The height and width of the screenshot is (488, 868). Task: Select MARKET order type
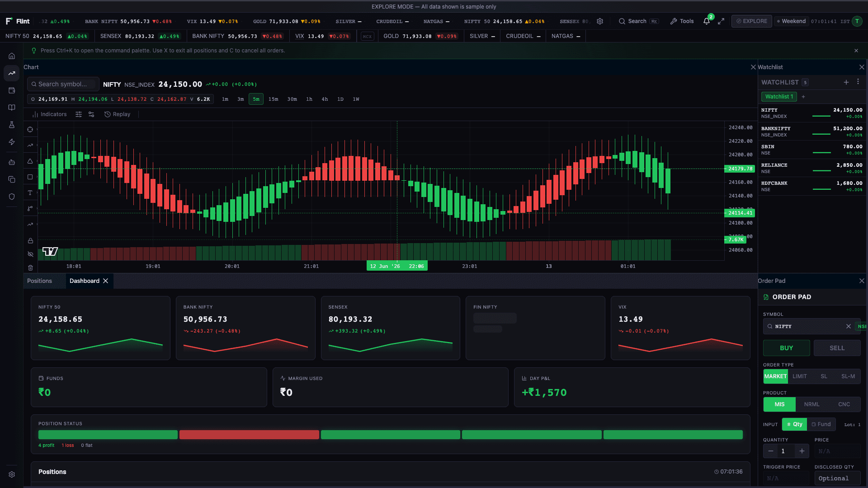coord(775,376)
